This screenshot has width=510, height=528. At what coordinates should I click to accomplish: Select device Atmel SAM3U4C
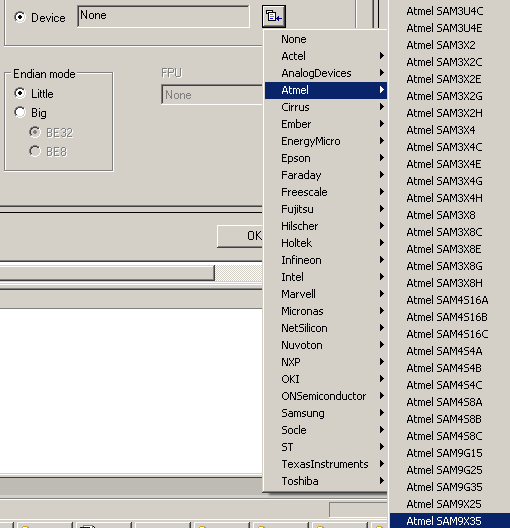tap(450, 11)
